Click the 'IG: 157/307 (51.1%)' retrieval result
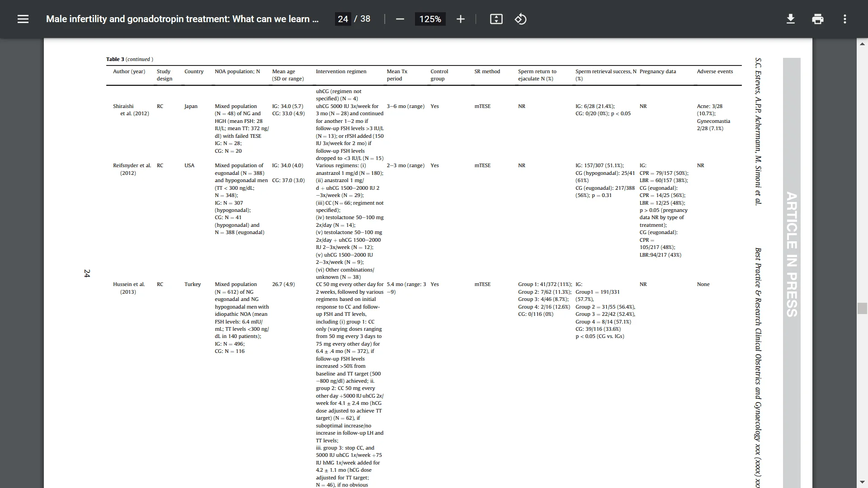 599,165
